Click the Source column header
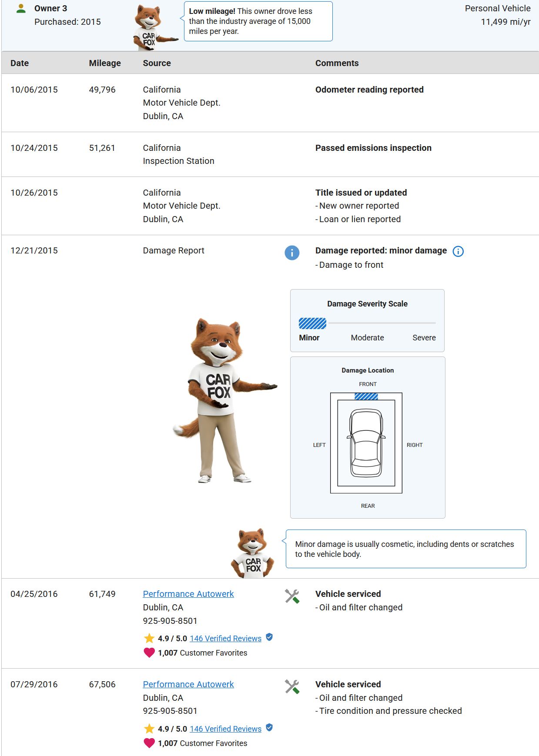Image resolution: width=539 pixels, height=756 pixels. (x=157, y=63)
